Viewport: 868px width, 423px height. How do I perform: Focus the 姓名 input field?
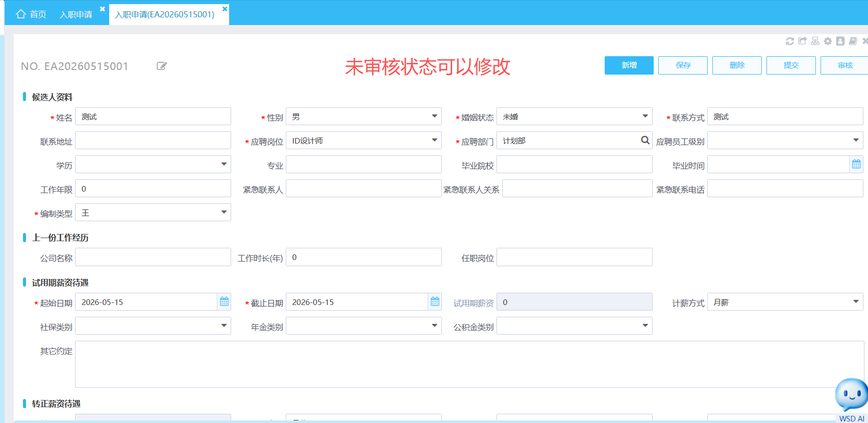(153, 116)
